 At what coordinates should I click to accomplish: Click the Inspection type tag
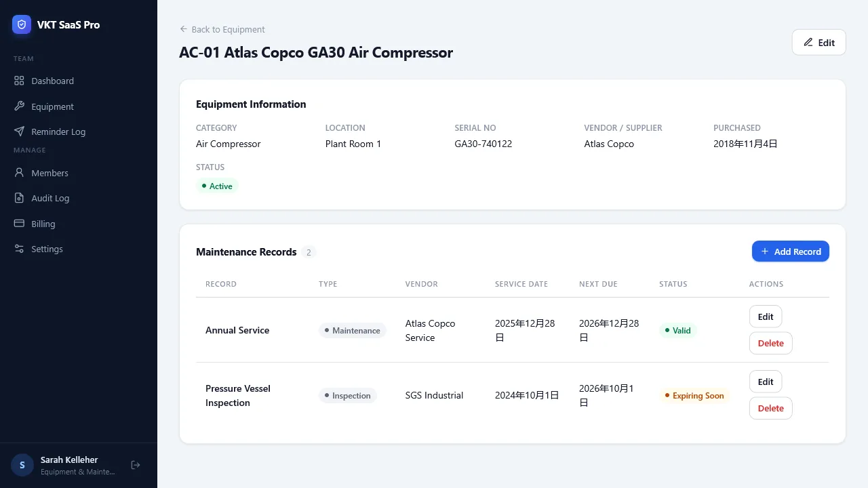point(347,395)
